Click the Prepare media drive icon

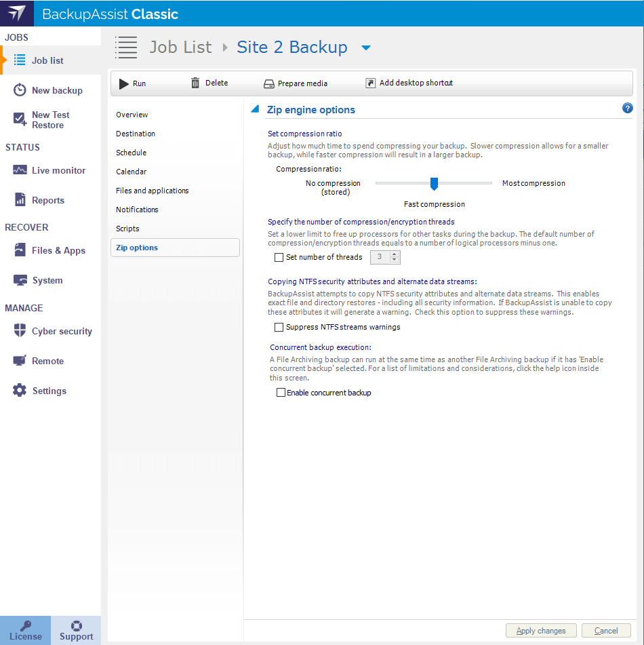(x=268, y=84)
